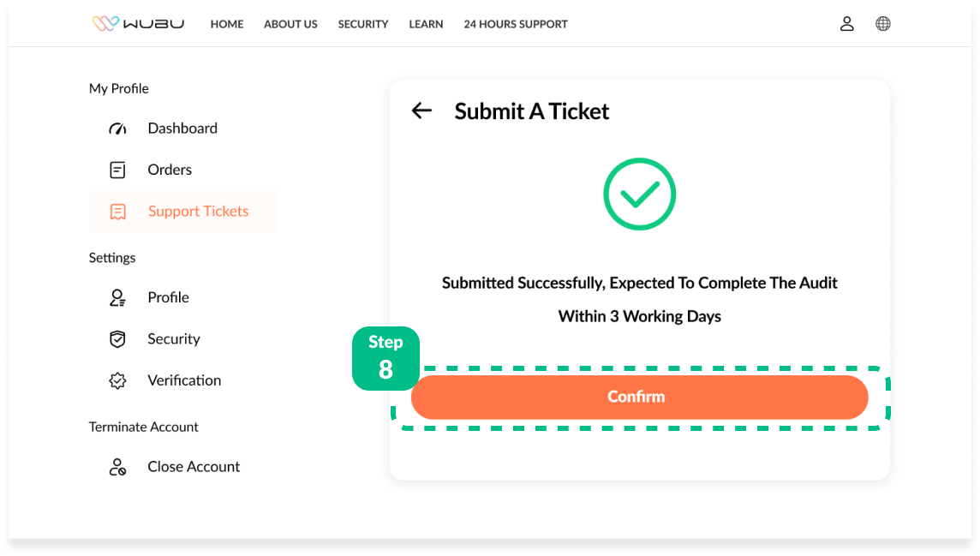The image size is (980, 556).
Task: Click the globe language icon
Action: (x=883, y=24)
